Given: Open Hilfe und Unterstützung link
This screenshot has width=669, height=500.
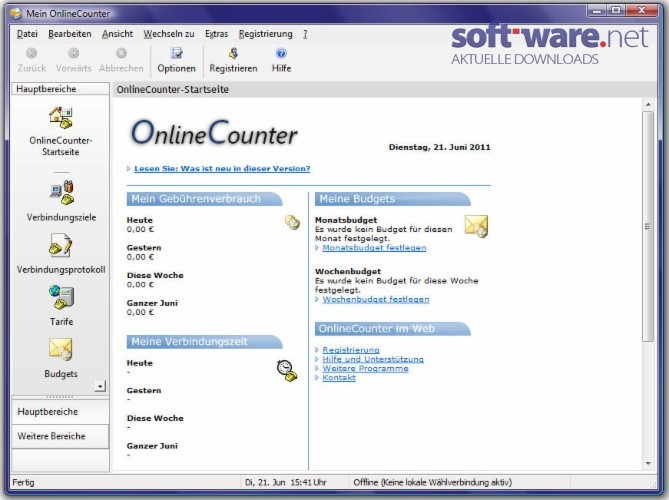Looking at the screenshot, I should 373,359.
